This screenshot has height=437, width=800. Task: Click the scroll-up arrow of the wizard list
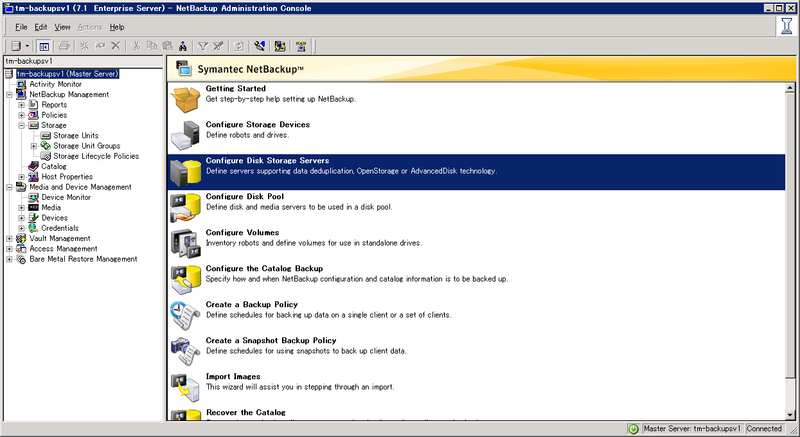790,88
